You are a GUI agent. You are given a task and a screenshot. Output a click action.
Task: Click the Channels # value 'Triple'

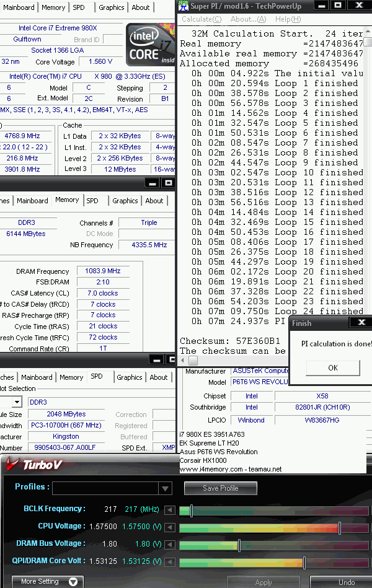(149, 222)
